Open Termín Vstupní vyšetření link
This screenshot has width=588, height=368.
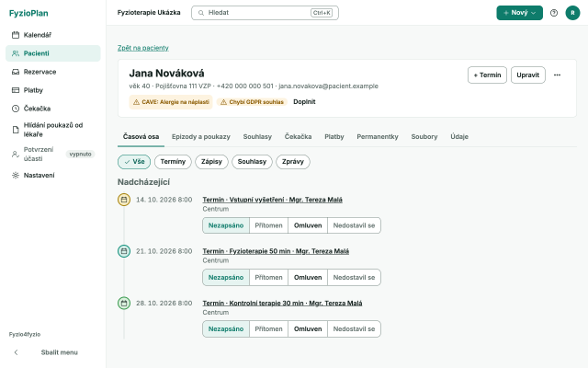point(272,200)
